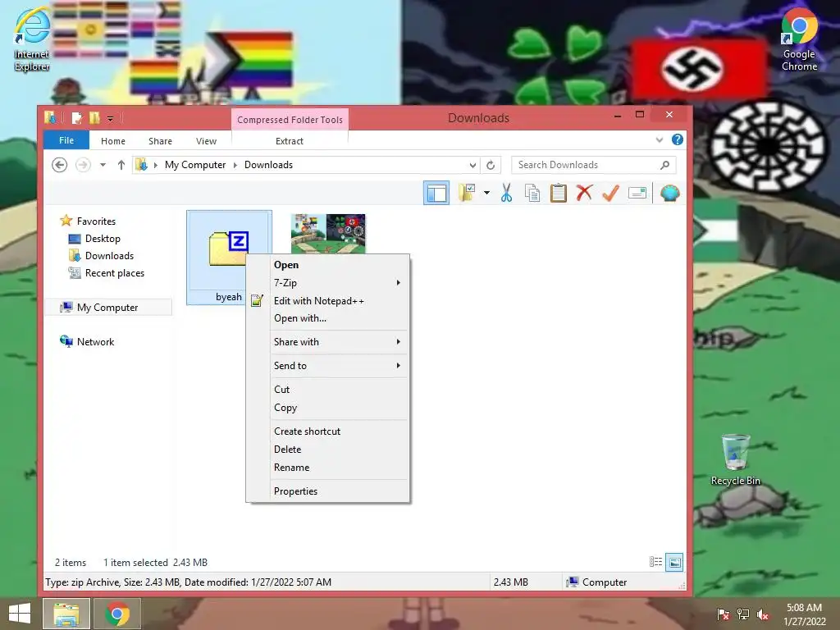Open the Extract ribbon tab
This screenshot has width=840, height=630.
(x=290, y=141)
